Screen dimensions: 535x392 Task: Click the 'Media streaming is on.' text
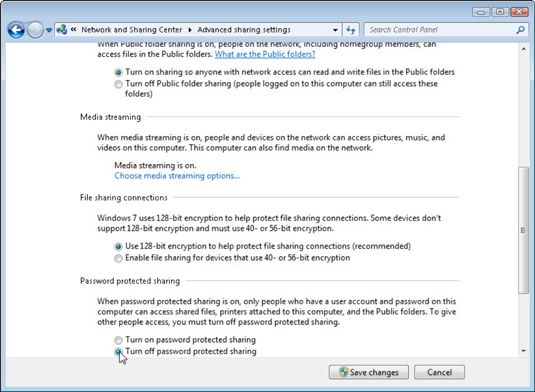(x=155, y=165)
